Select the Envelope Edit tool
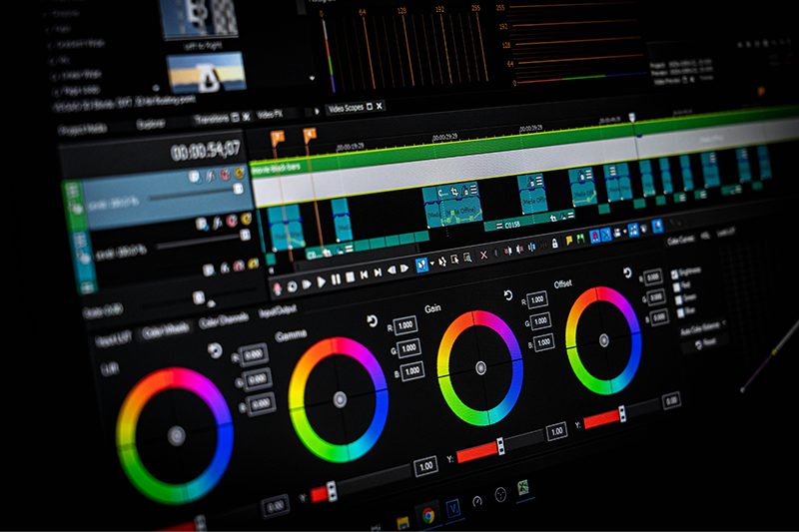The height and width of the screenshot is (532, 799). 441,262
